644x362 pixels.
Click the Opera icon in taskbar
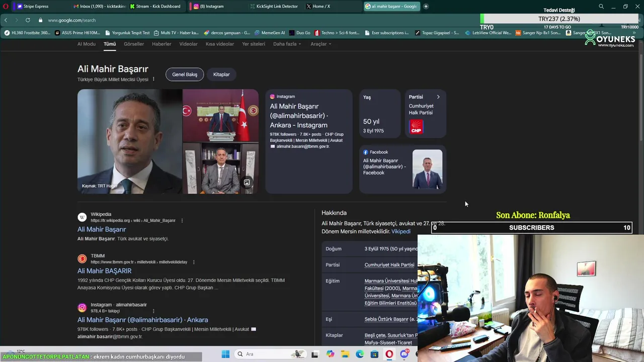click(x=389, y=354)
